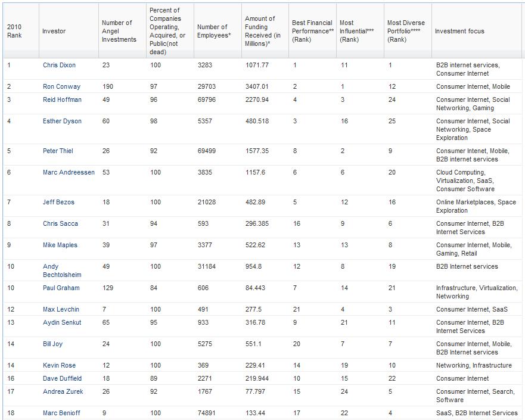Click the Esther Dyson link
Image resolution: width=525 pixels, height=420 pixels.
pyautogui.click(x=63, y=121)
